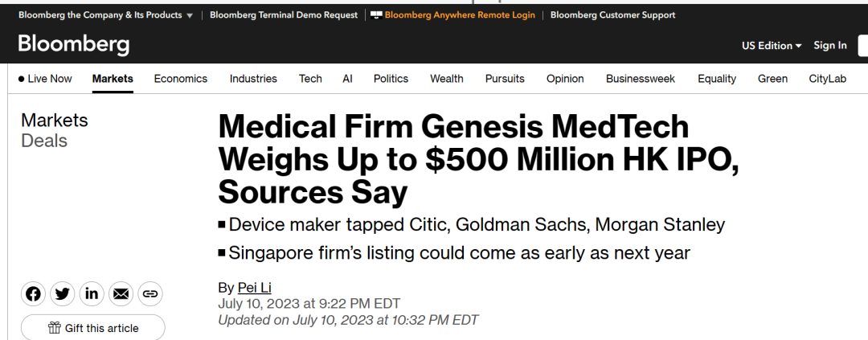Open the Tech section
This screenshot has height=340, width=868.
click(x=310, y=79)
